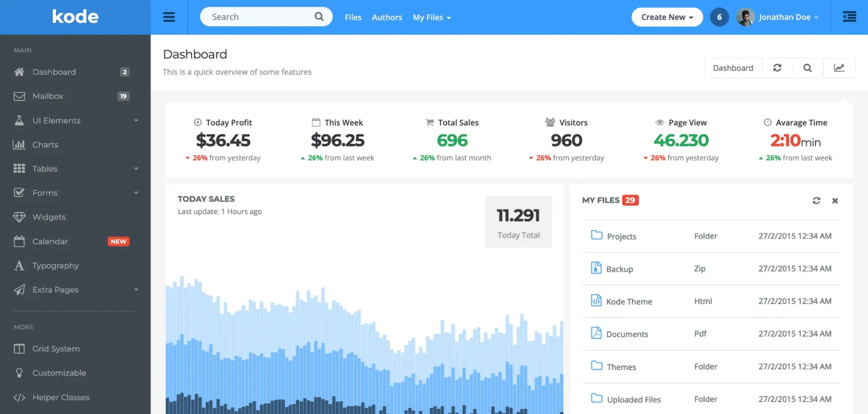
Task: Refresh the My Files panel
Action: 816,201
